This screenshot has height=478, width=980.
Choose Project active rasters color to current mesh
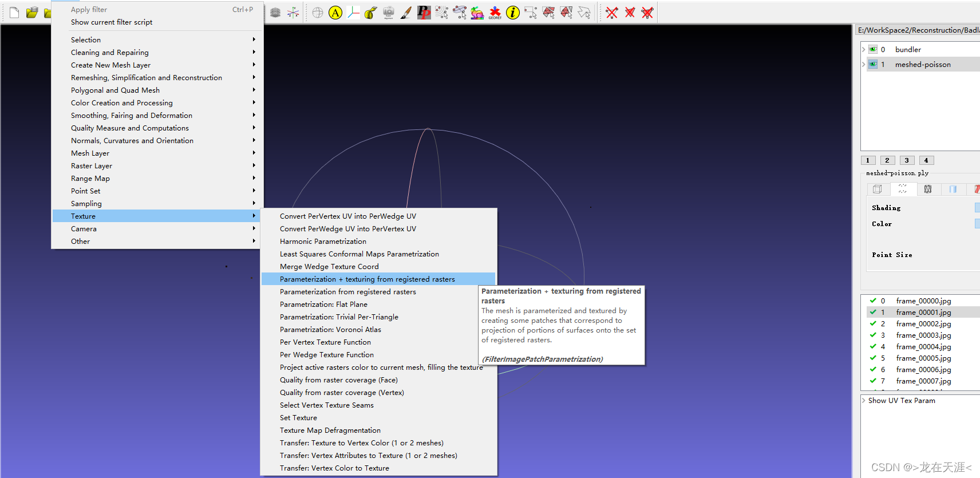[378, 367]
